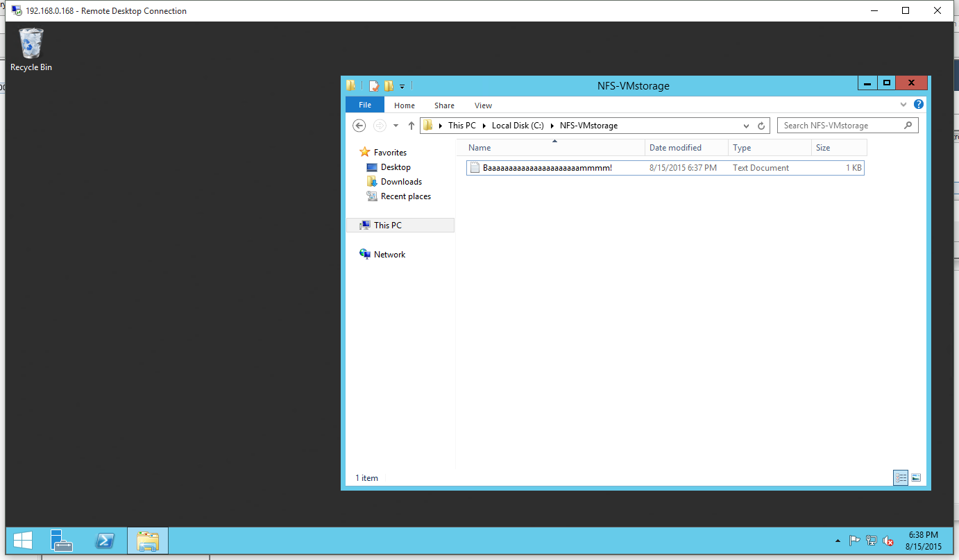Expand the ribbon with chevron

click(903, 105)
